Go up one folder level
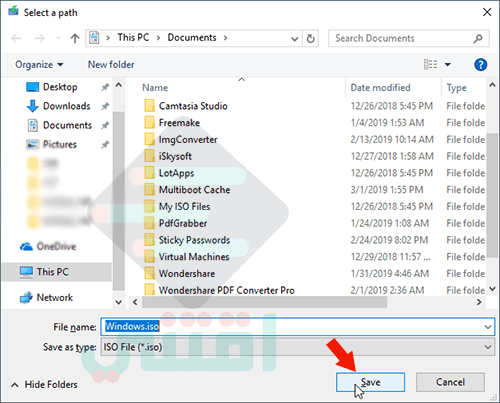 click(x=75, y=38)
